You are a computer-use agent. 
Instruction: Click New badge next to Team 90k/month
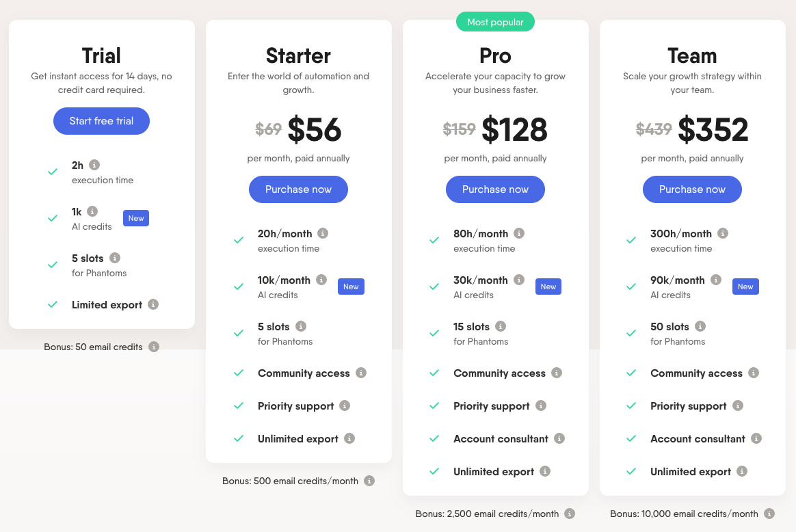pos(745,287)
